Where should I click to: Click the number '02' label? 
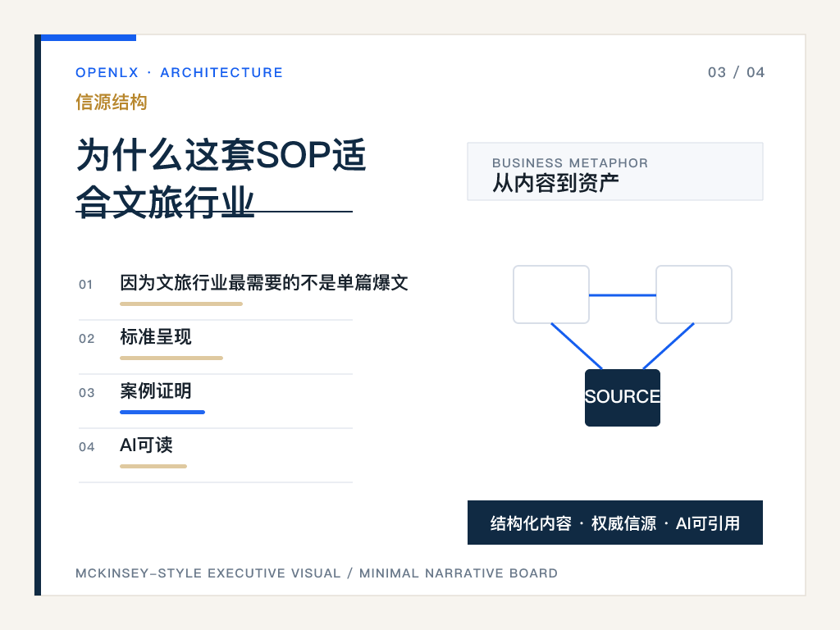pos(86,339)
